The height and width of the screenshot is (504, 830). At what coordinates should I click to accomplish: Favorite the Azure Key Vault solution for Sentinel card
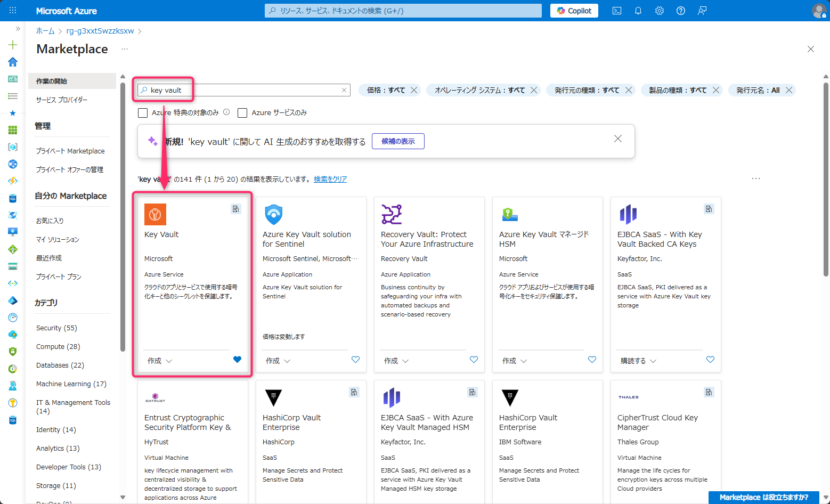355,360
